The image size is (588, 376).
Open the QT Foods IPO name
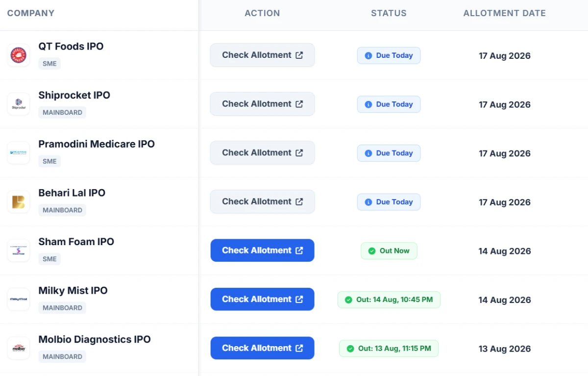[x=71, y=47]
